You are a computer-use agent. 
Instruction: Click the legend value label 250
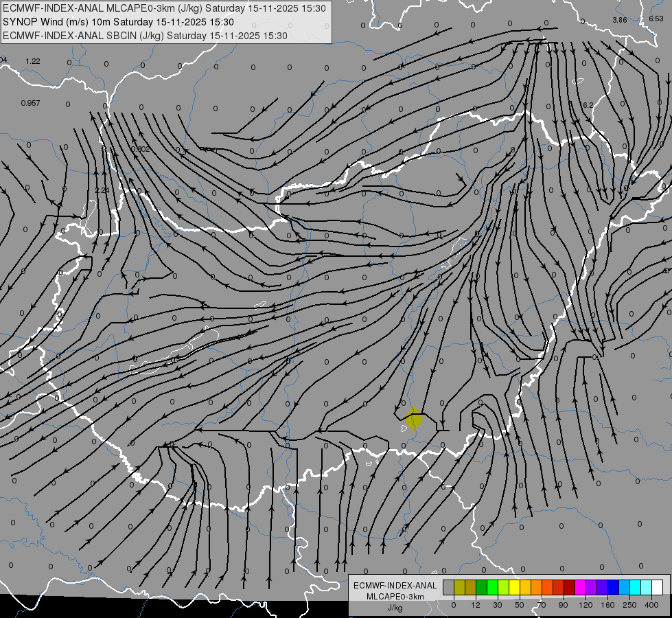pyautogui.click(x=629, y=605)
